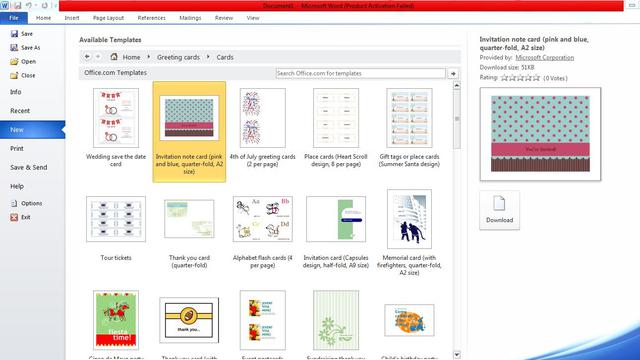
Task: Click the Cards breadcrumb item
Action: (x=225, y=57)
